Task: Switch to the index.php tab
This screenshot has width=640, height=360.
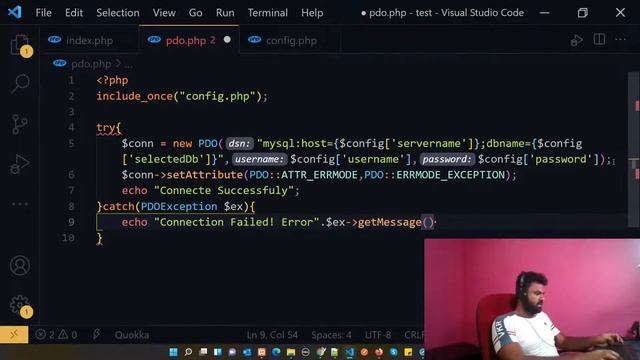Action: click(89, 40)
